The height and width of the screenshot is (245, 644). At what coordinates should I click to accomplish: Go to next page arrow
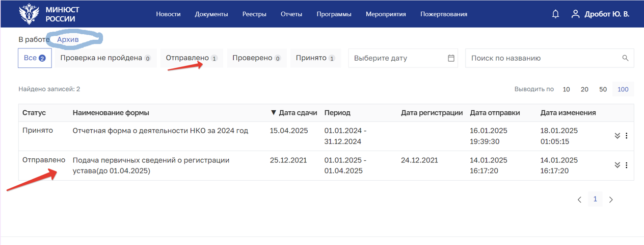(x=611, y=200)
